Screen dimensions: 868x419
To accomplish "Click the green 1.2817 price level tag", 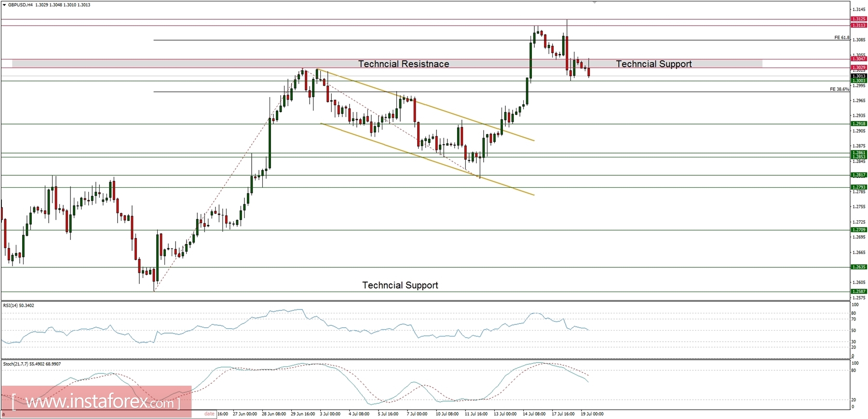I will point(859,175).
